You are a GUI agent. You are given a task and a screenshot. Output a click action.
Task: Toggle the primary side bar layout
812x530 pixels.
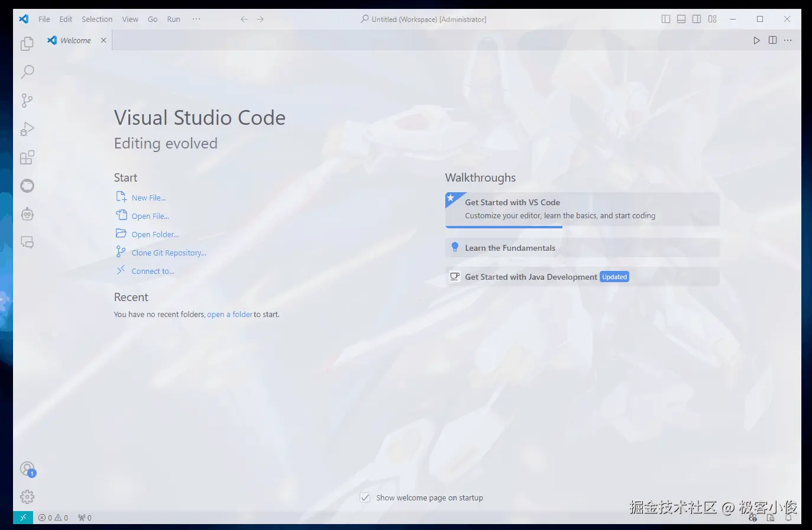[666, 19]
